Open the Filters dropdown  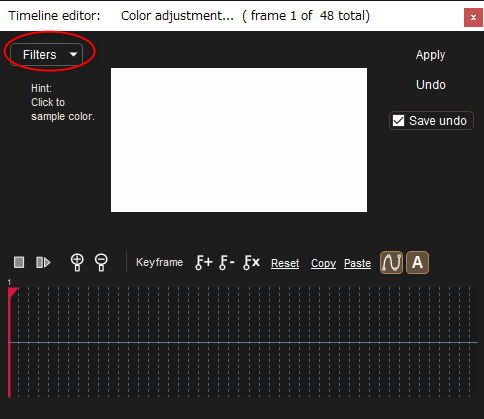[46, 54]
